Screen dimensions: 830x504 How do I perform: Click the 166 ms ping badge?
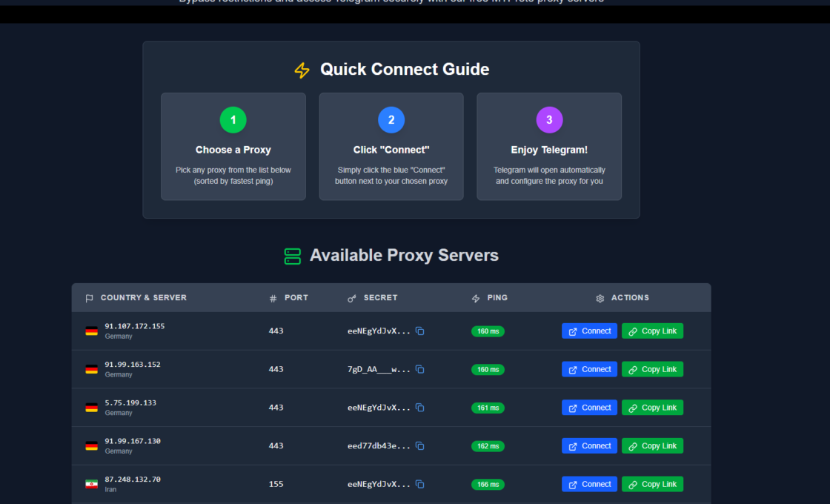click(488, 485)
